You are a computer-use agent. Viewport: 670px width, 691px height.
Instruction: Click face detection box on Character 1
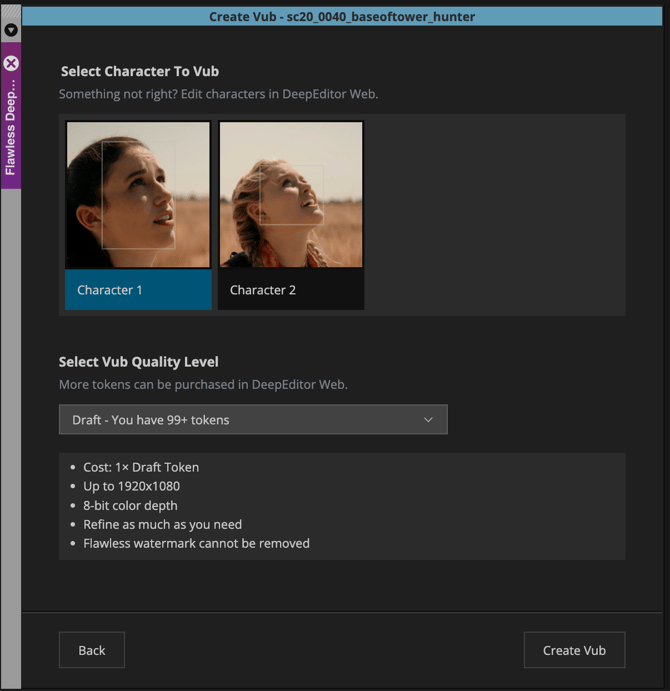(x=138, y=194)
